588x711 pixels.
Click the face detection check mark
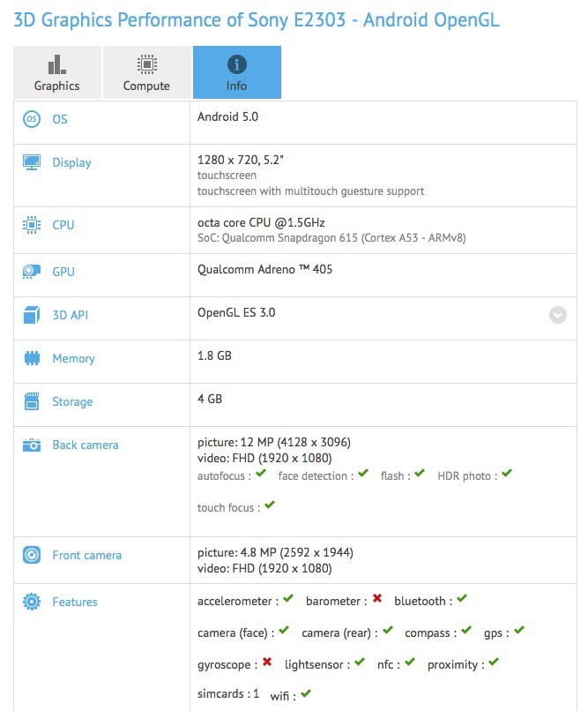coord(363,474)
